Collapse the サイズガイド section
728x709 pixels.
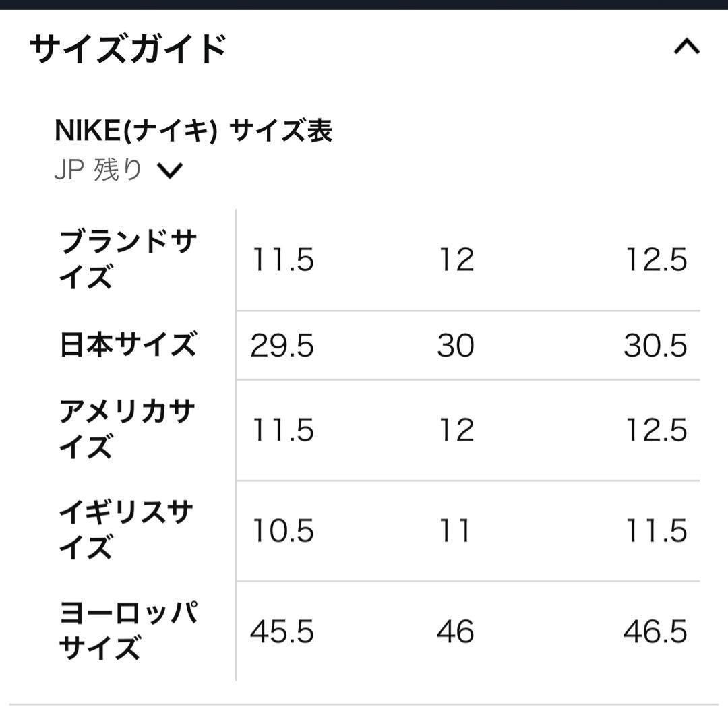pos(686,46)
